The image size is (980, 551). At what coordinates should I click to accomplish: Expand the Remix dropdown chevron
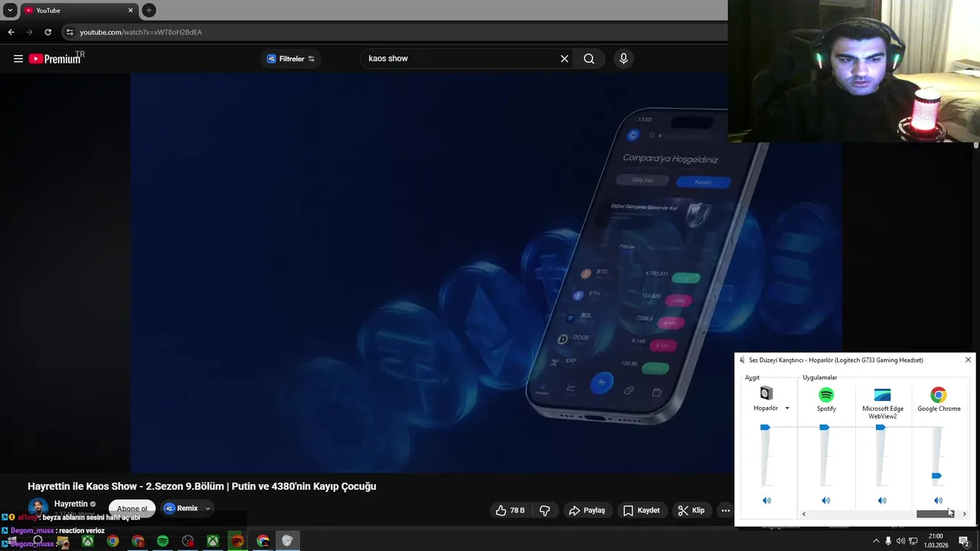(207, 508)
